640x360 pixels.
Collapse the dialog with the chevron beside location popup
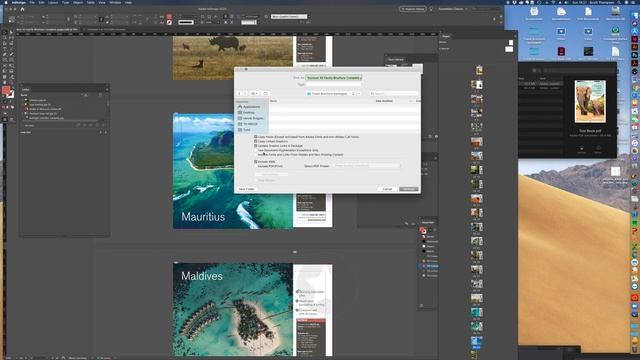point(359,93)
